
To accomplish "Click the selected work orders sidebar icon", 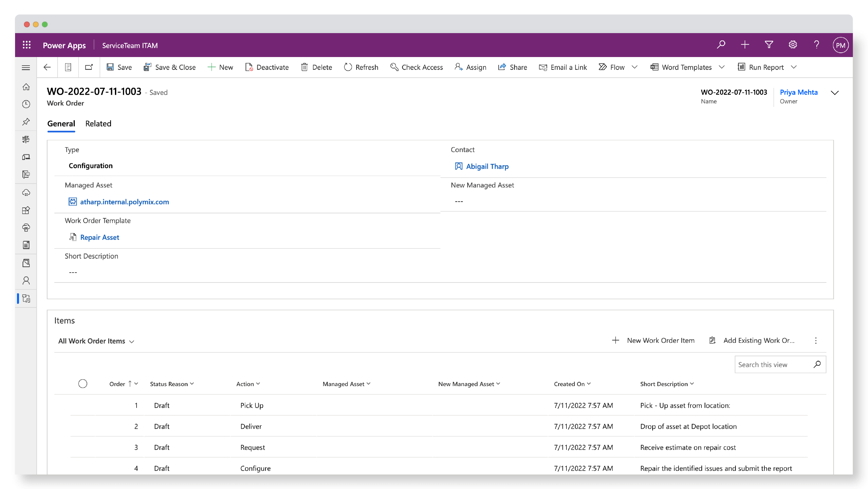I will (x=26, y=299).
